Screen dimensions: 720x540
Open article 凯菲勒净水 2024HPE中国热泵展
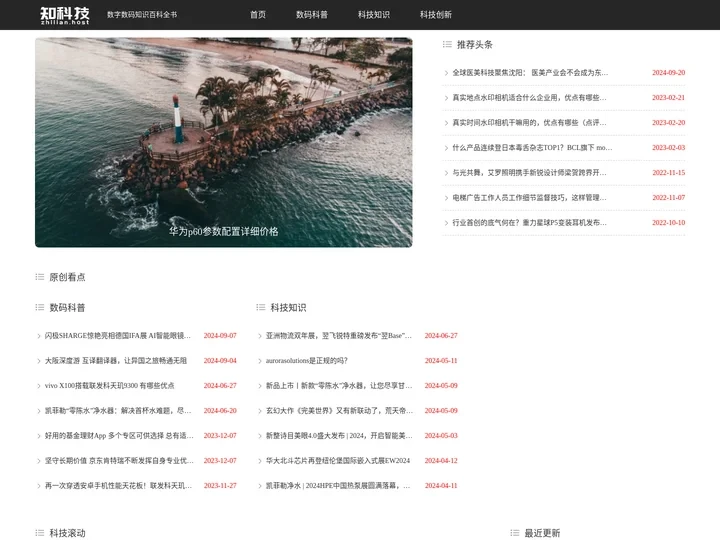[x=338, y=485]
